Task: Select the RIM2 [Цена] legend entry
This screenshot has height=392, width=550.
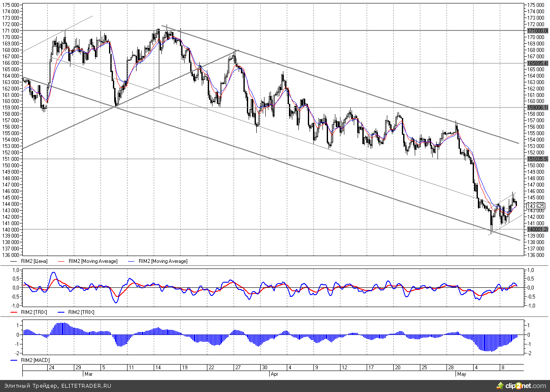Action: coord(34,261)
